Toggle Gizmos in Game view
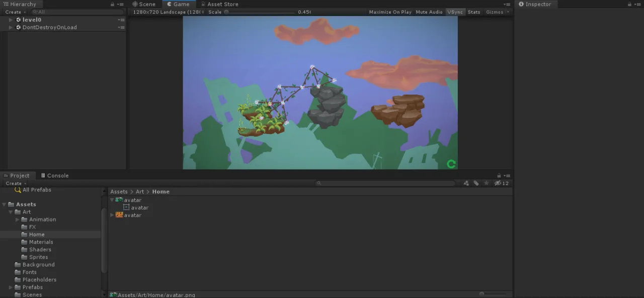 495,12
